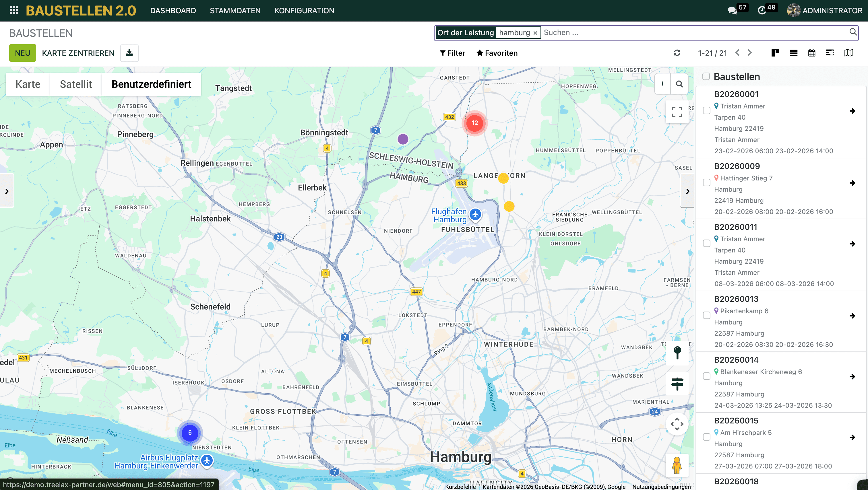Click the NEU button
Image resolution: width=868 pixels, height=490 pixels.
coord(23,53)
